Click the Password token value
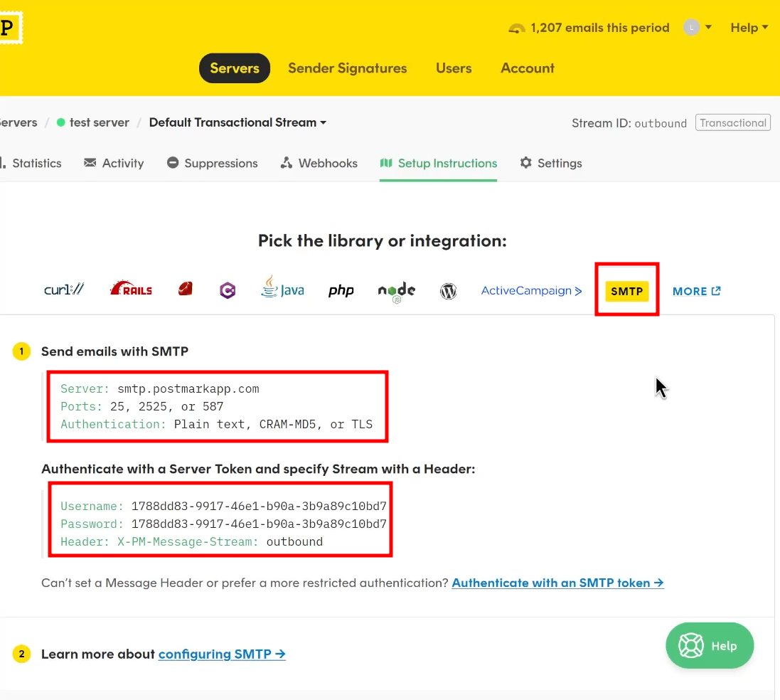Viewport: 780px width, 700px height. [259, 524]
